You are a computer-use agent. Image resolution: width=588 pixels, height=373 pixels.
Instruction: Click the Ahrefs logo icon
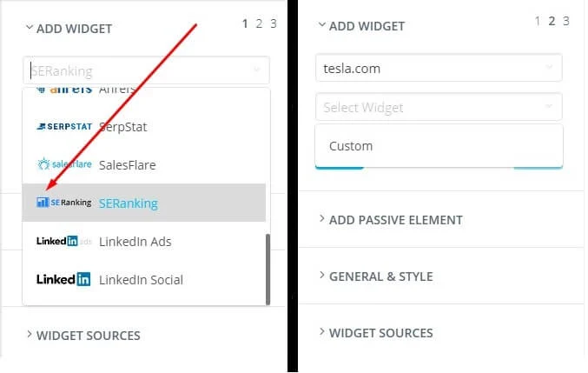point(64,90)
